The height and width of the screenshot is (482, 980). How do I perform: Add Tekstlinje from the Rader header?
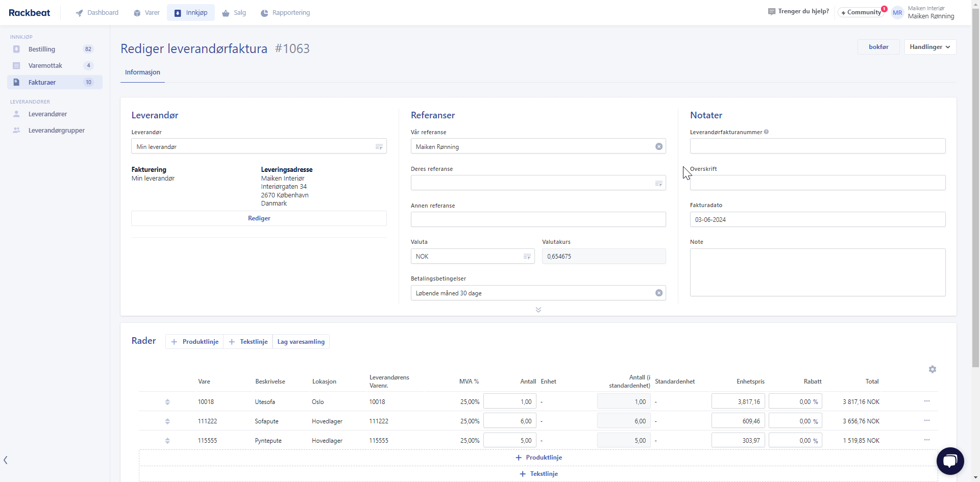[248, 342]
